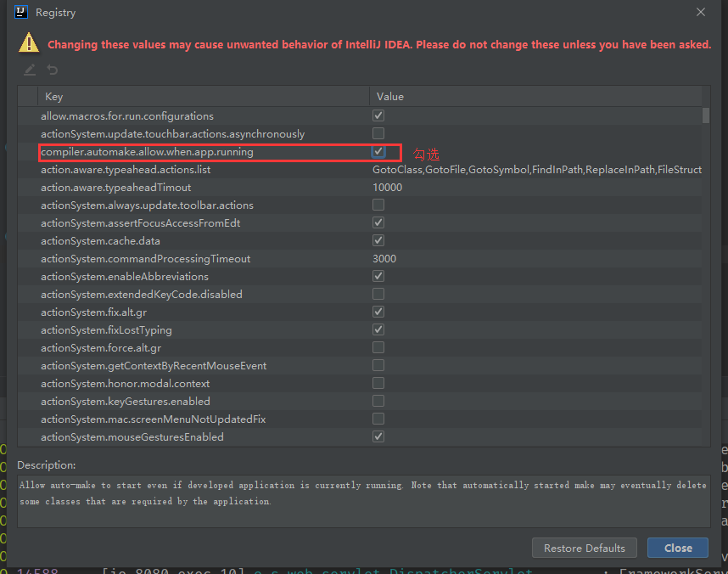This screenshot has width=728, height=574.
Task: Select actionSystem.cache.data key text
Action: pyautogui.click(x=100, y=241)
